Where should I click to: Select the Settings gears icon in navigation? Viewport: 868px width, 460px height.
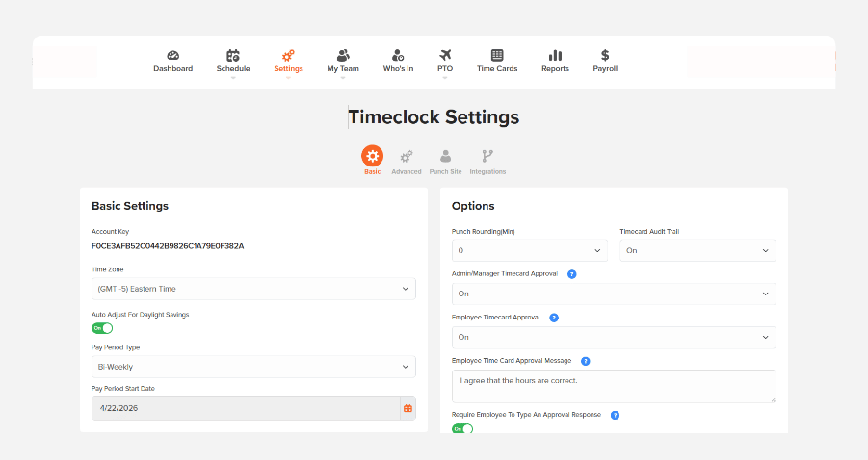pos(288,55)
